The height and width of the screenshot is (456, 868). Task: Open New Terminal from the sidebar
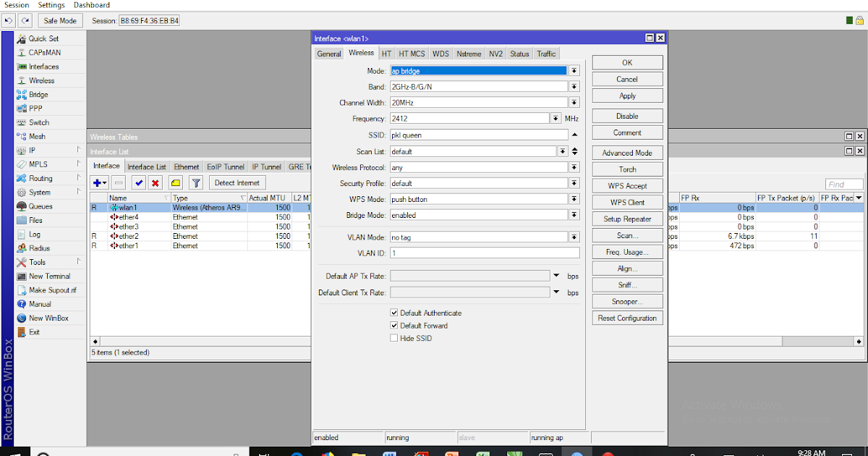[49, 276]
